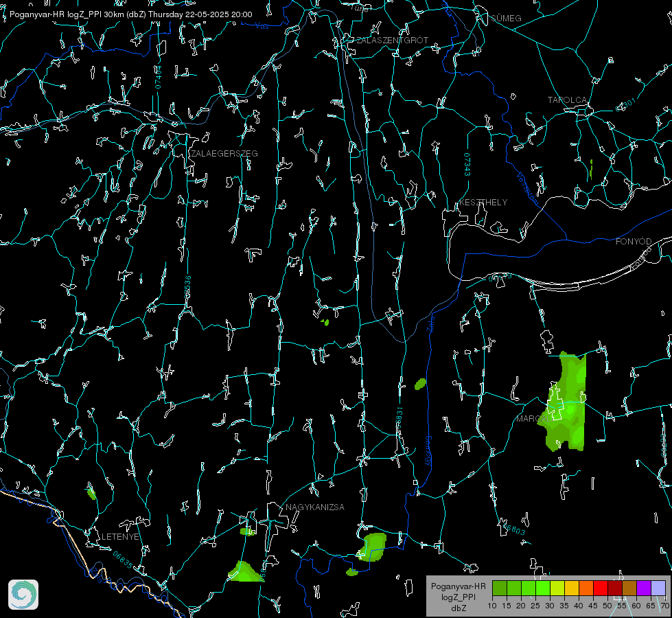Pick the bright red 45-50 dBZ swatch
The width and height of the screenshot is (672, 618).
point(601,588)
